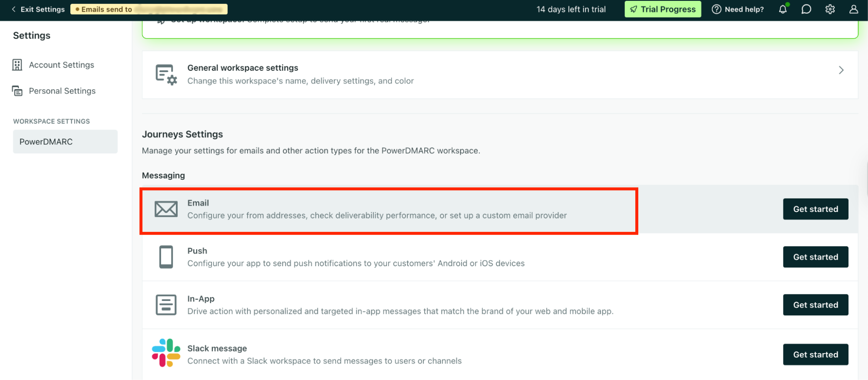Click the notifications bell icon
The height and width of the screenshot is (380, 868).
(782, 9)
